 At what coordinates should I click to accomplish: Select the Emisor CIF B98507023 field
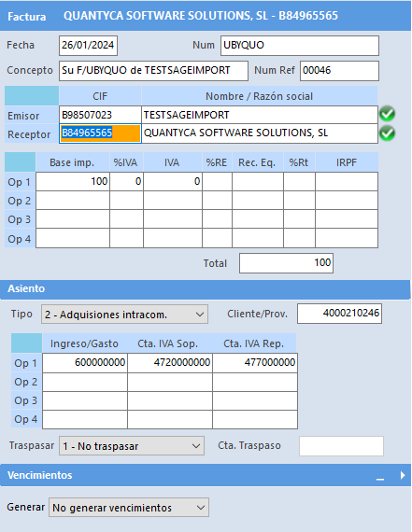100,115
